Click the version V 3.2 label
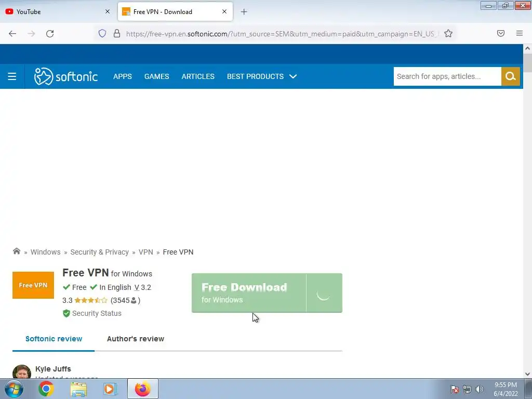The height and width of the screenshot is (399, 532). pyautogui.click(x=142, y=287)
